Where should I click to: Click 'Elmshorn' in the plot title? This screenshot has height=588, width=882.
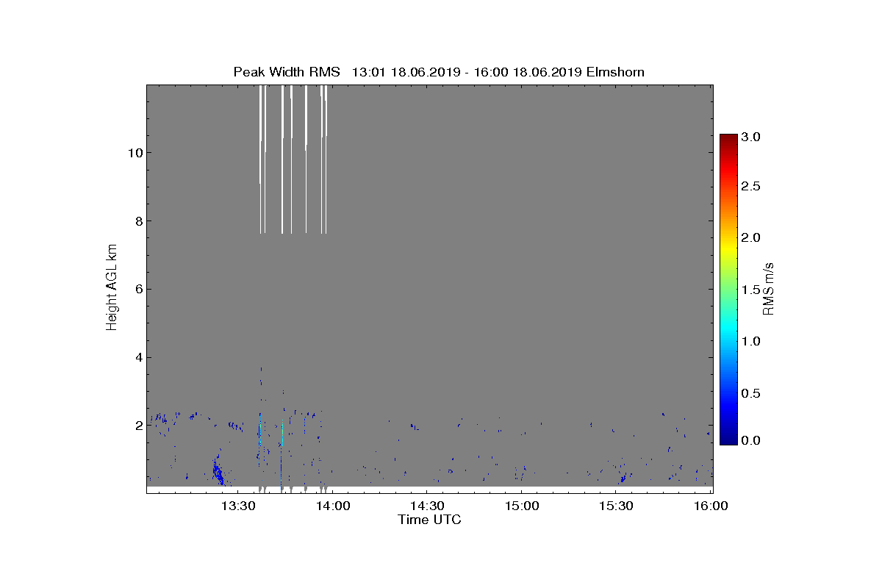point(614,71)
